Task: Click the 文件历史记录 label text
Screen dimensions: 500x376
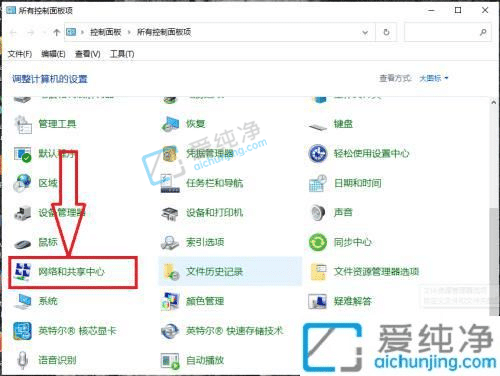Action: (x=215, y=271)
